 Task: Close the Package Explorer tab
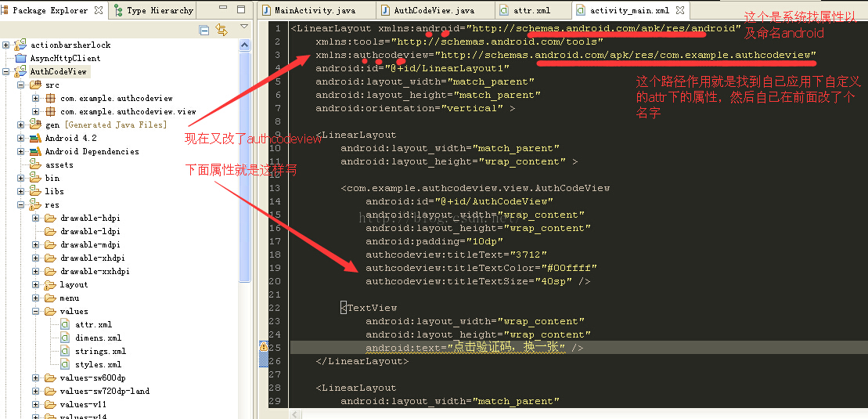99,10
